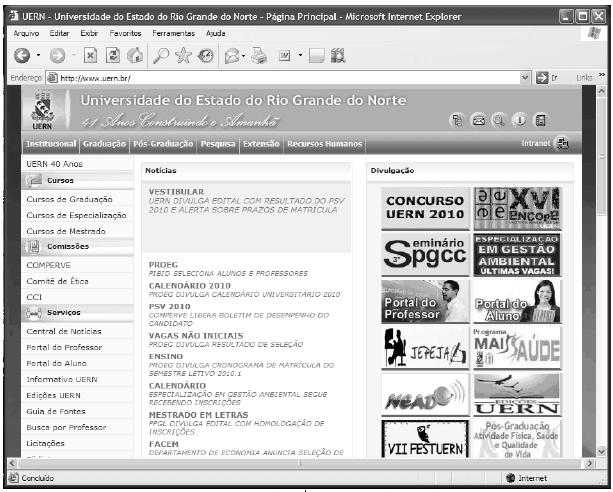This screenshot has width=613, height=492.
Task: Open the Favoritos menu
Action: (125, 33)
